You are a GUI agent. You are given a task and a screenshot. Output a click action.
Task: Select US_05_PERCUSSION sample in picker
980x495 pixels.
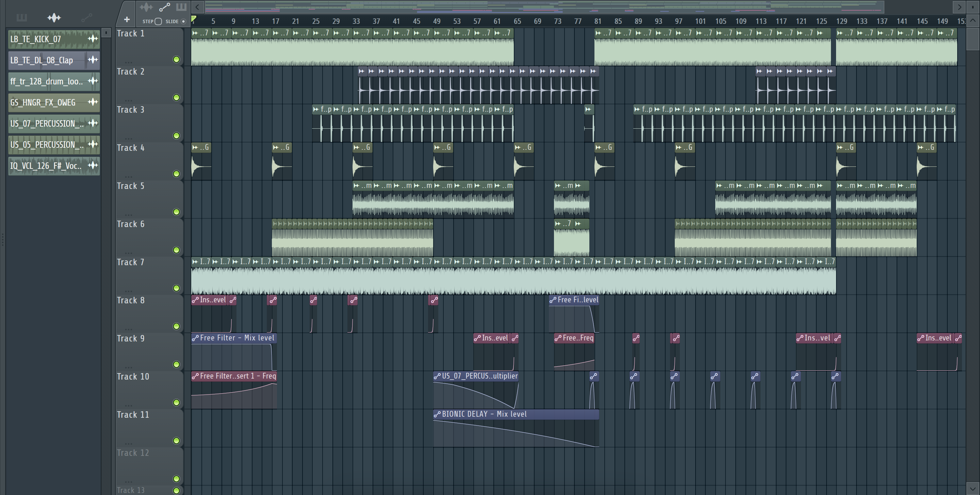(x=54, y=145)
